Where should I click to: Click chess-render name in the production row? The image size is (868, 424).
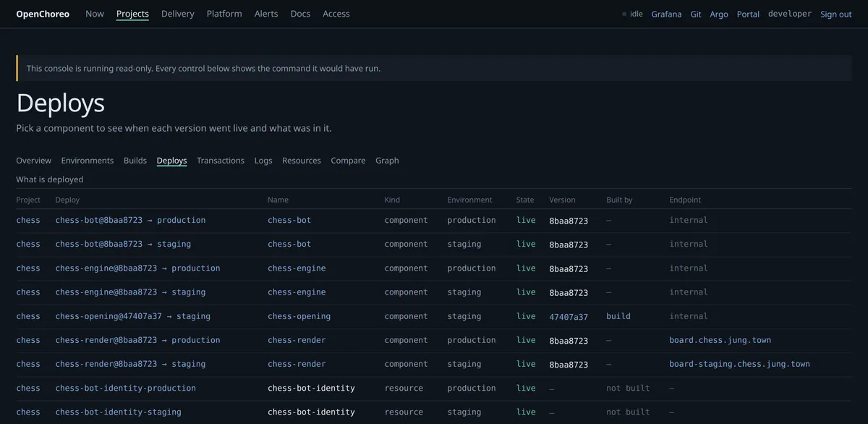297,340
